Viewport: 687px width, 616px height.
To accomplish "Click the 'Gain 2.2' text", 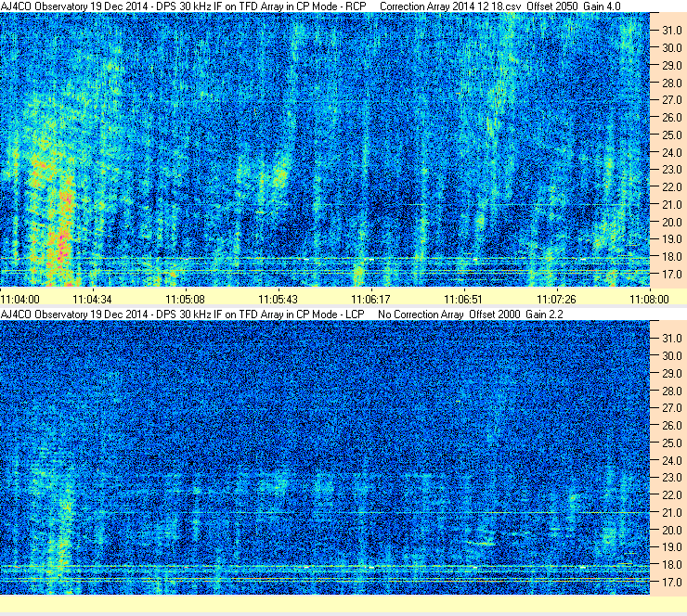I will 545,314.
